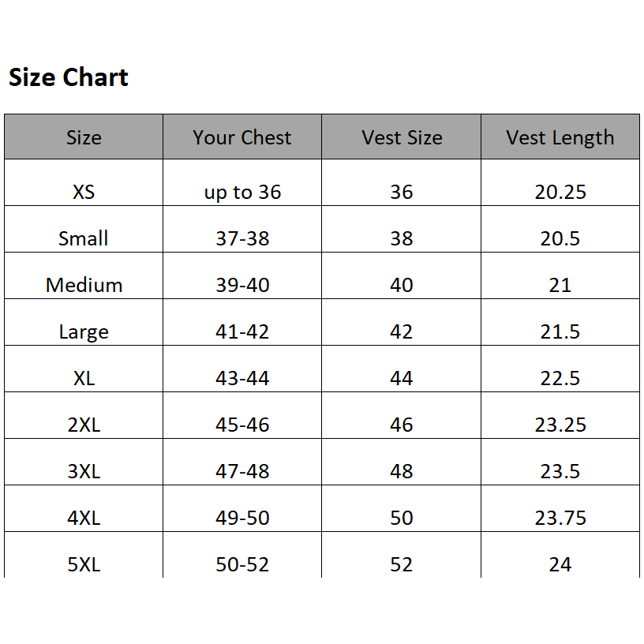Click the 45-46 chest measurement cell
644x644 pixels.
coord(242,425)
